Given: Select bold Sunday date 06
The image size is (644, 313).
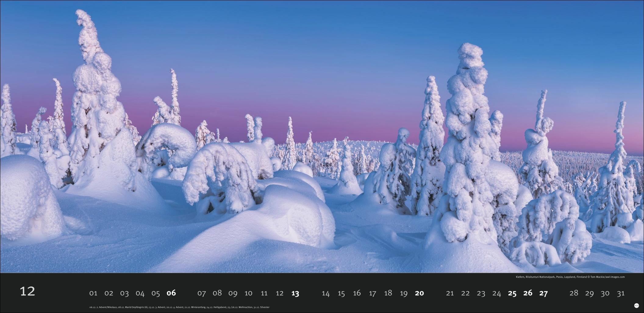Looking at the screenshot, I should [x=171, y=293].
